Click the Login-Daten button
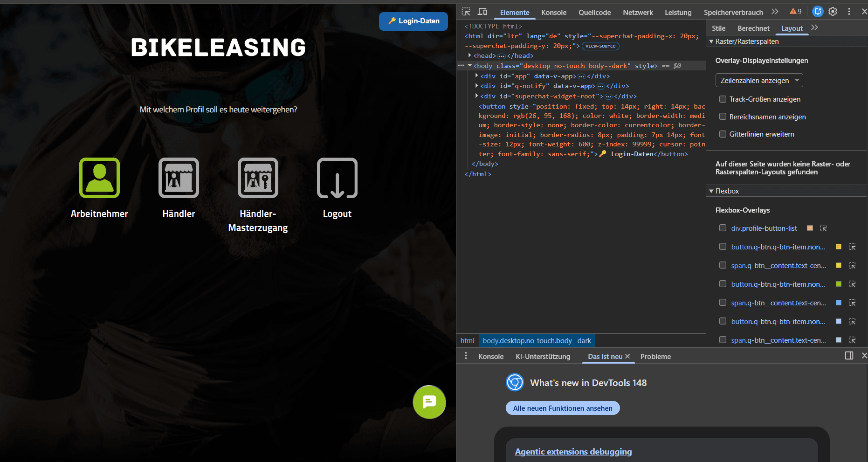The height and width of the screenshot is (462, 868). click(x=413, y=21)
